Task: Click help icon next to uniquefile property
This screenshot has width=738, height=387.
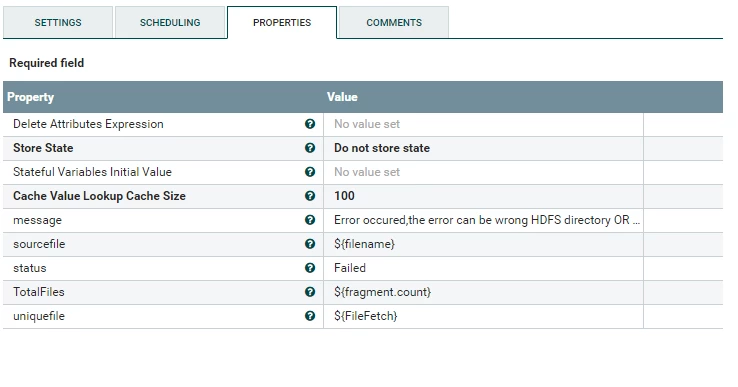Action: tap(310, 316)
